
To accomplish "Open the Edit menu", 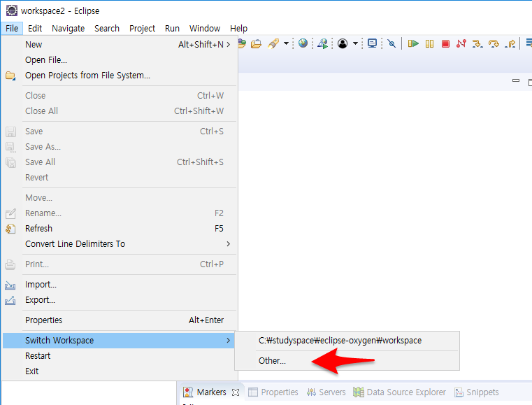I will pyautogui.click(x=35, y=28).
